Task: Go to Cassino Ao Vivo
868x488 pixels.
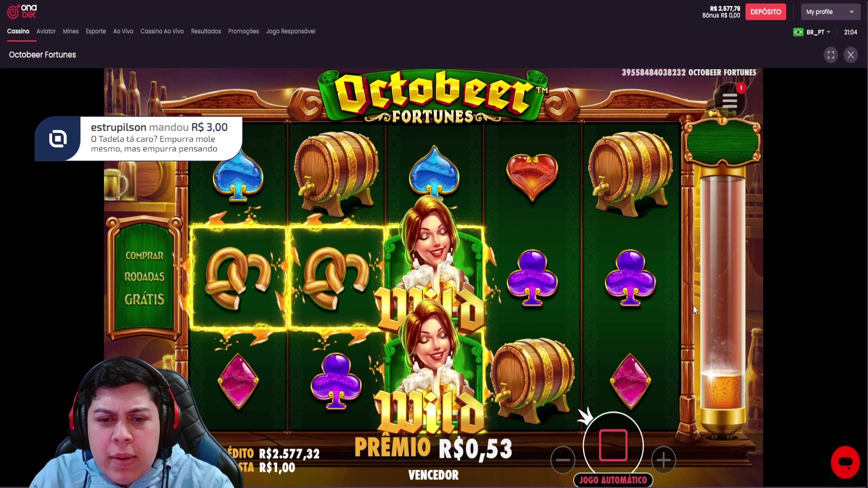Action: (x=162, y=31)
